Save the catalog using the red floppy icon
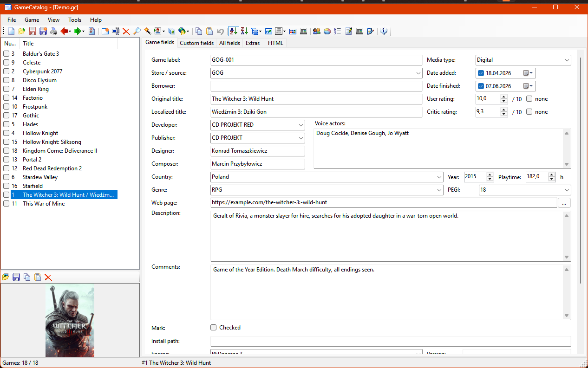Image resolution: width=588 pixels, height=368 pixels. click(x=33, y=31)
